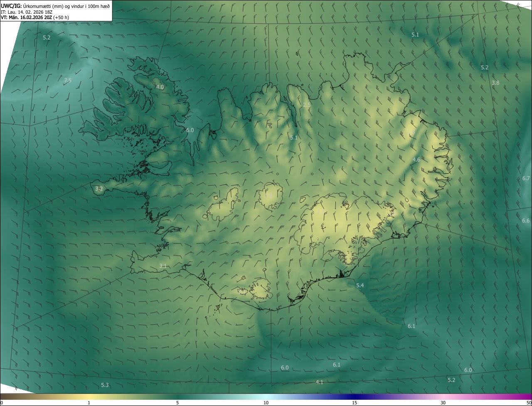Click the '0' tick on colour scale

click(x=2, y=403)
